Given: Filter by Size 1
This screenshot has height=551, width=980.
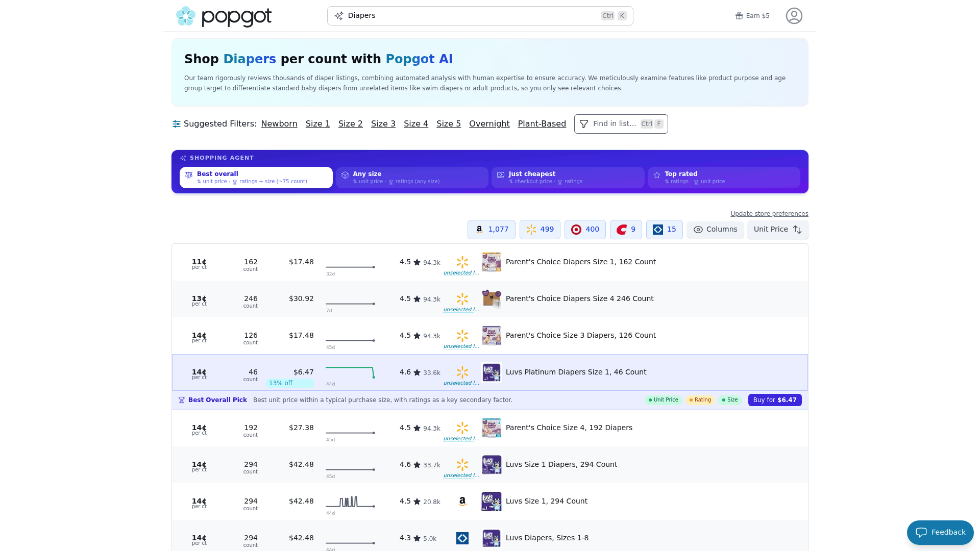Looking at the screenshot, I should [x=318, y=124].
